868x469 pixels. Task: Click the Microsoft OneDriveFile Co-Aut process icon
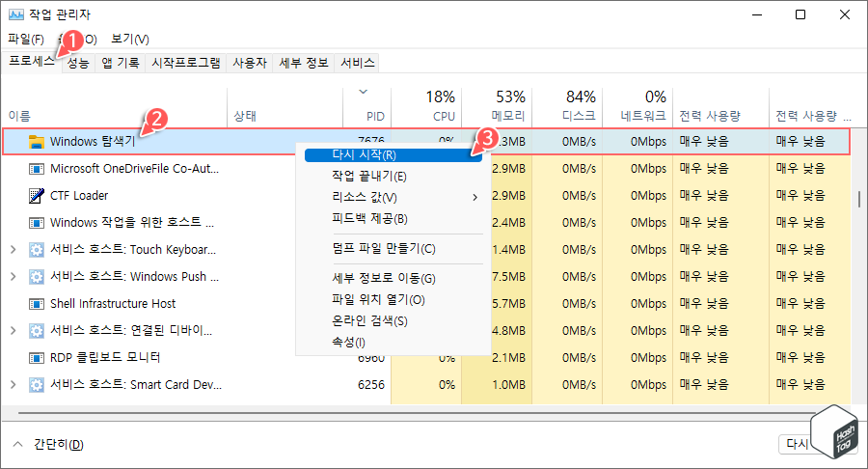tap(36, 169)
